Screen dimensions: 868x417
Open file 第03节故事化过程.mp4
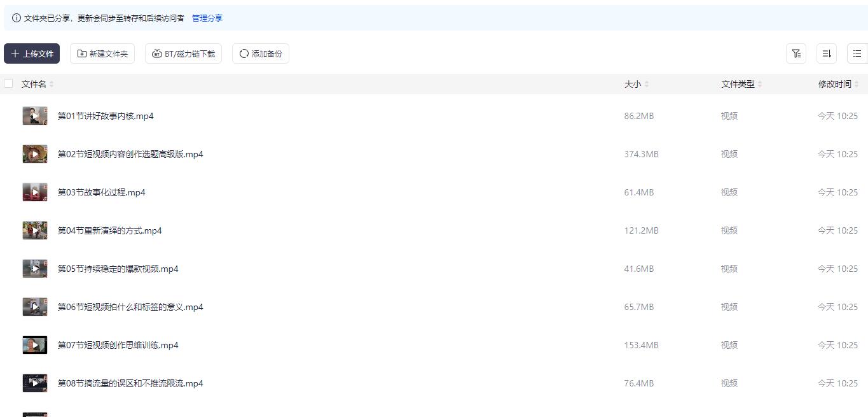[x=102, y=192]
